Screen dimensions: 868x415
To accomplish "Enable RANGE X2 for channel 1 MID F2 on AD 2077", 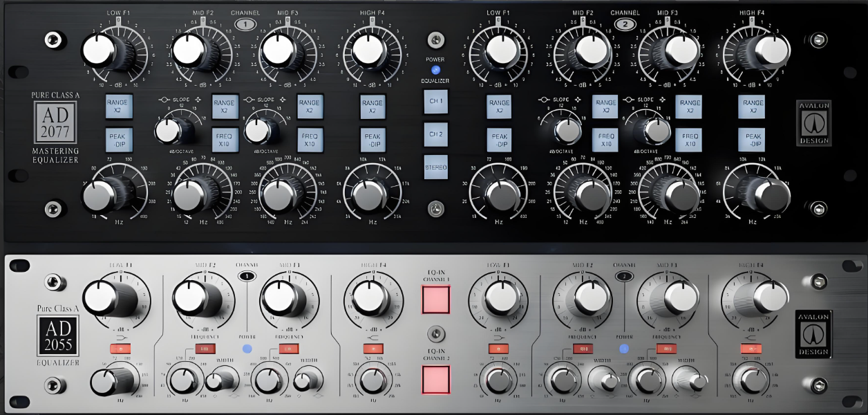I will (225, 106).
